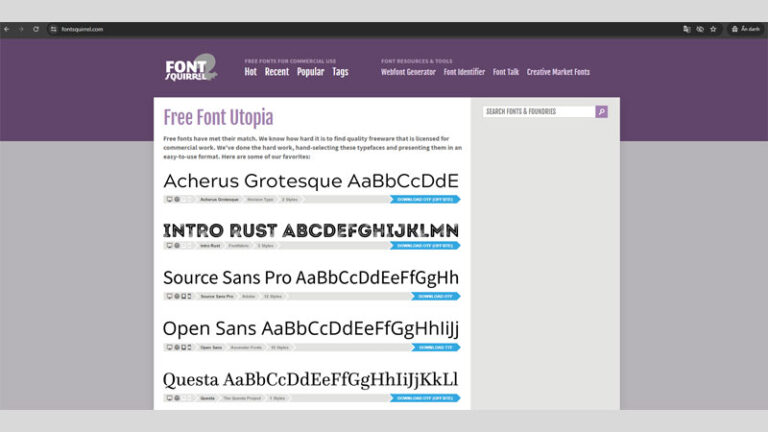
Task: Click web globe icon in Intro Rust row
Action: (177, 245)
